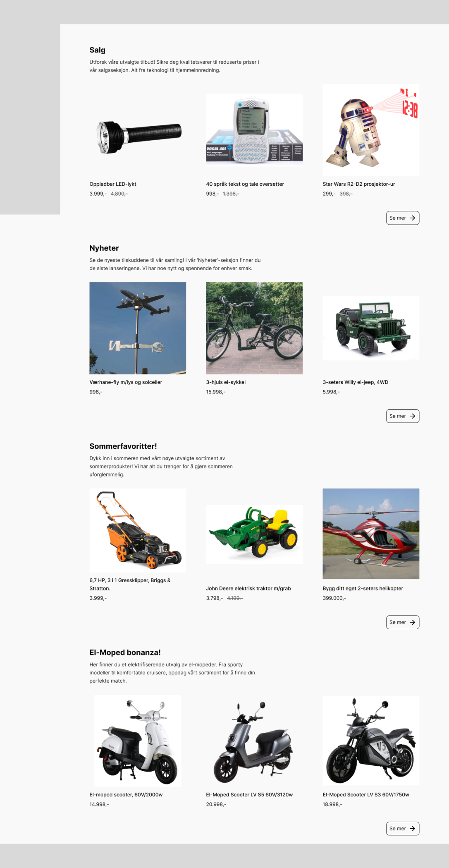Open the orange Gressklipper lawn mower image

click(x=138, y=530)
